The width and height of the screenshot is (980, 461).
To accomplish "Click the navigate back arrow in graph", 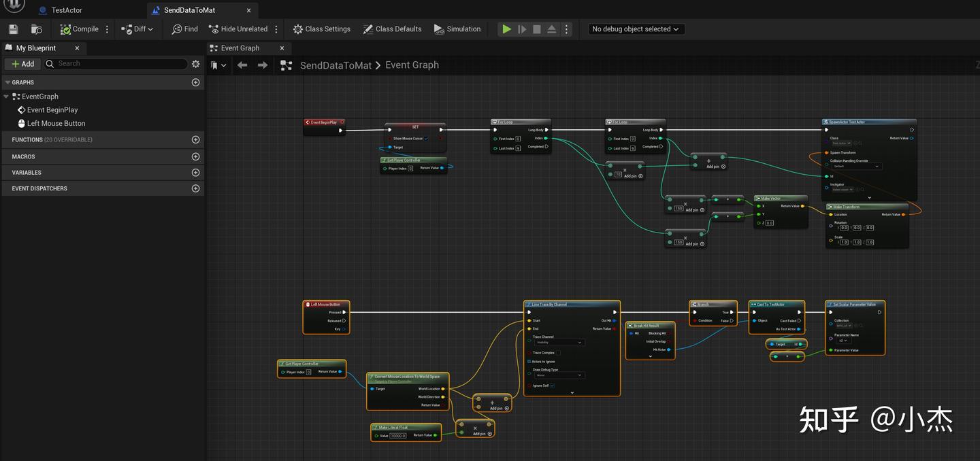I will point(242,65).
